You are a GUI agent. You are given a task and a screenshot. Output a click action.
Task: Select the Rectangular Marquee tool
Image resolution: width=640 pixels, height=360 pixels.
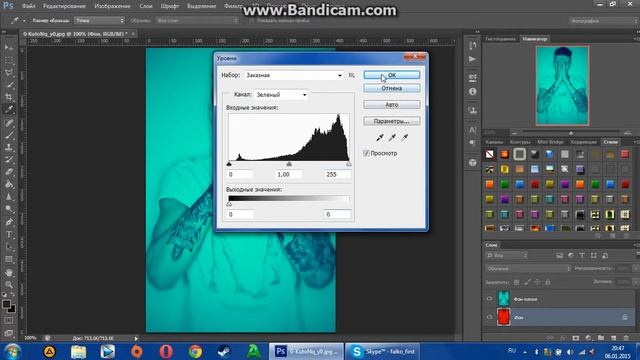click(9, 61)
